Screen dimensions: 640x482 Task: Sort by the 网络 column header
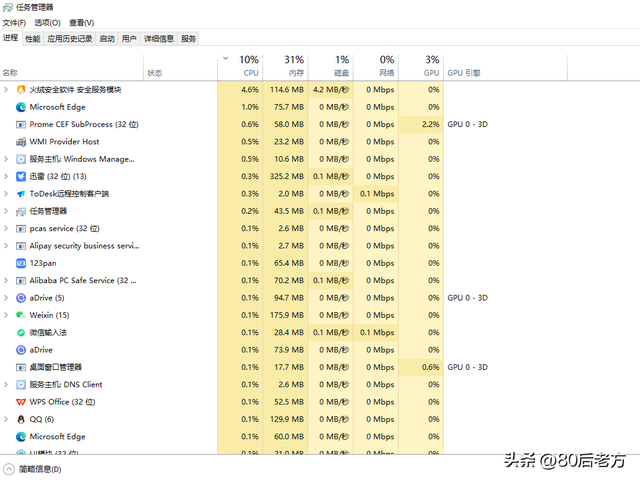coord(376,67)
